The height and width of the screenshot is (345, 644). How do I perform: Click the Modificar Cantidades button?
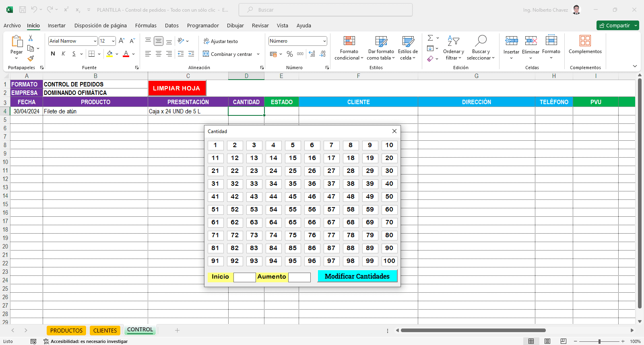click(x=357, y=276)
